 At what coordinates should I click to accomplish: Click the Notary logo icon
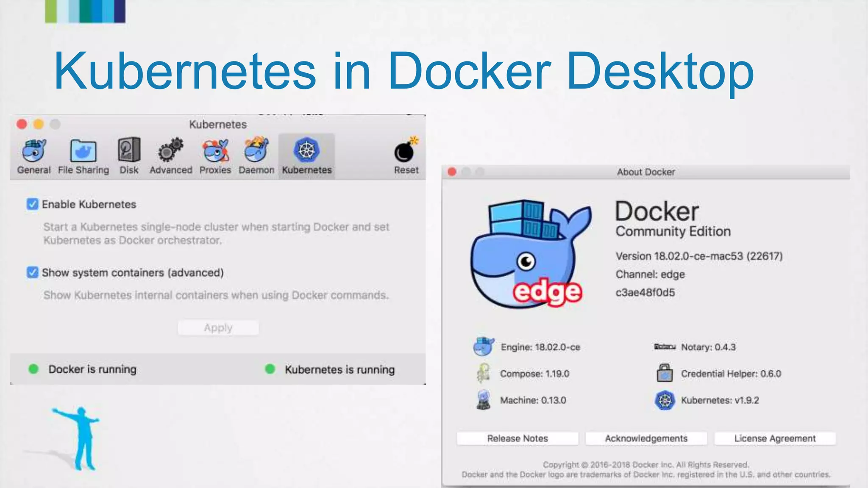pos(665,347)
